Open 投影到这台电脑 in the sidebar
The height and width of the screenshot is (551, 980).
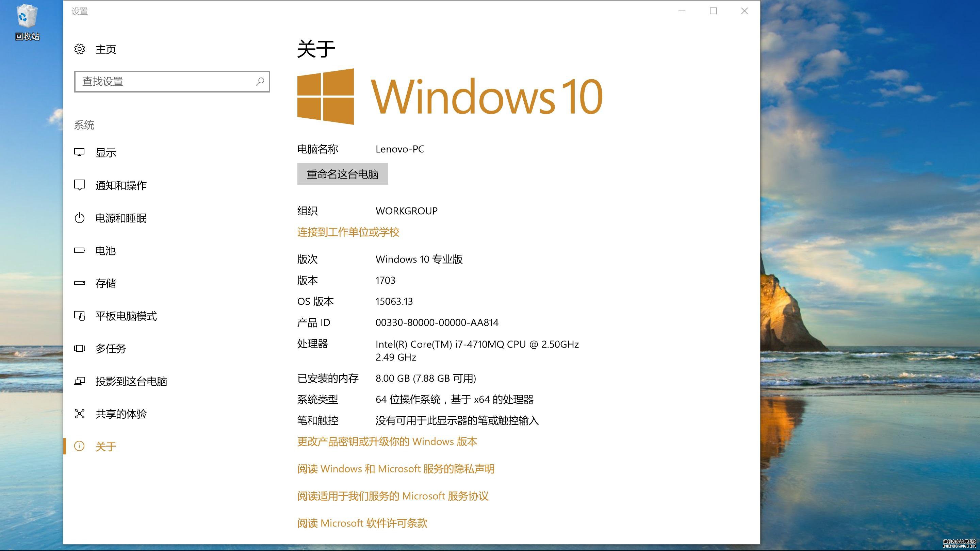tap(131, 381)
